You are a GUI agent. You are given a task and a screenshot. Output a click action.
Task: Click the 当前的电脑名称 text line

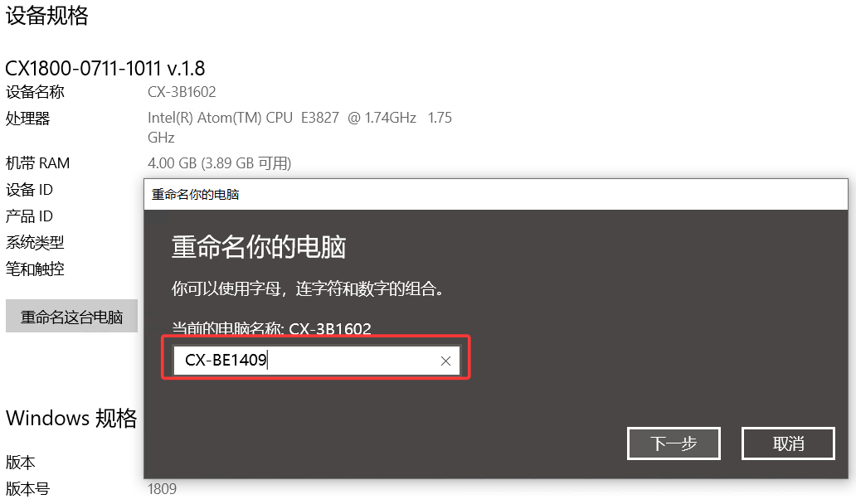point(271,328)
